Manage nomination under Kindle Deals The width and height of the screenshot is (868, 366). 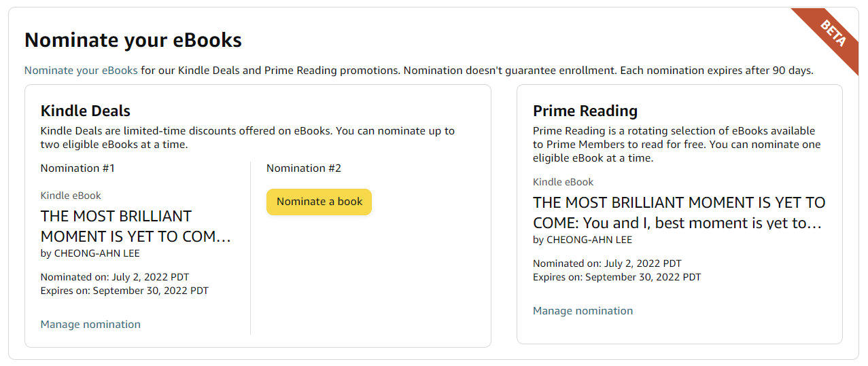[x=90, y=325]
